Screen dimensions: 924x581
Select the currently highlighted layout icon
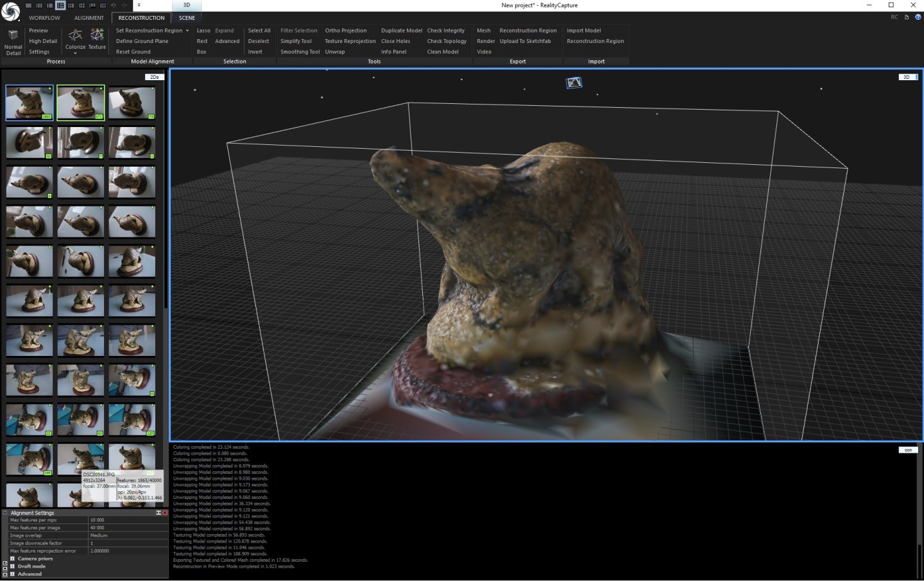(x=60, y=5)
